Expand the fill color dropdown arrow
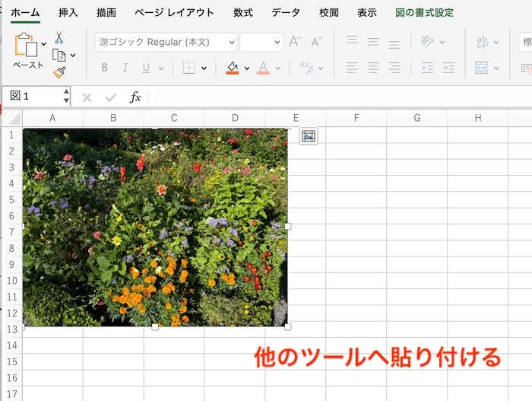This screenshot has height=401, width=532. (x=247, y=68)
